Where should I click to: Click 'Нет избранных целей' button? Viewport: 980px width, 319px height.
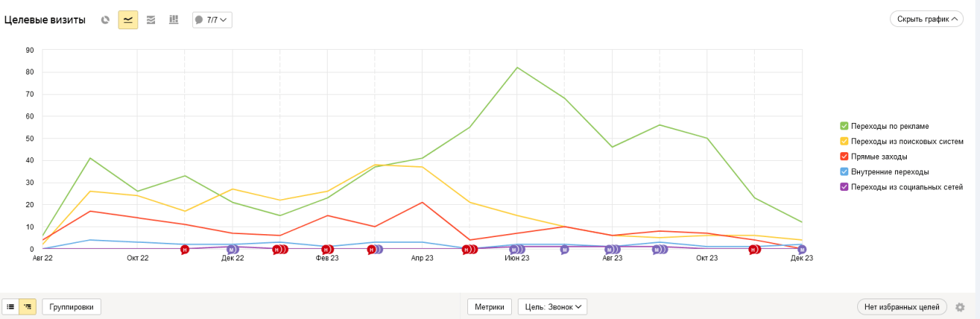902,307
